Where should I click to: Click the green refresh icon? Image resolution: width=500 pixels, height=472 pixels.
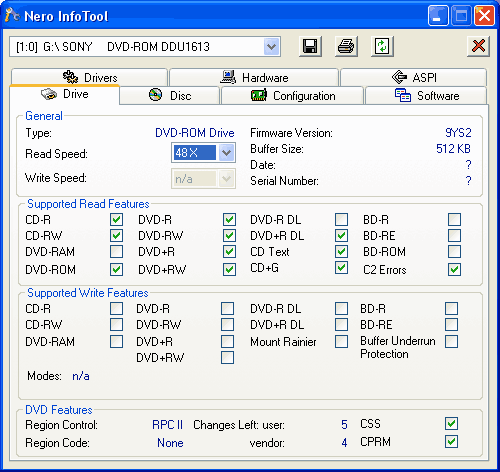[x=382, y=46]
